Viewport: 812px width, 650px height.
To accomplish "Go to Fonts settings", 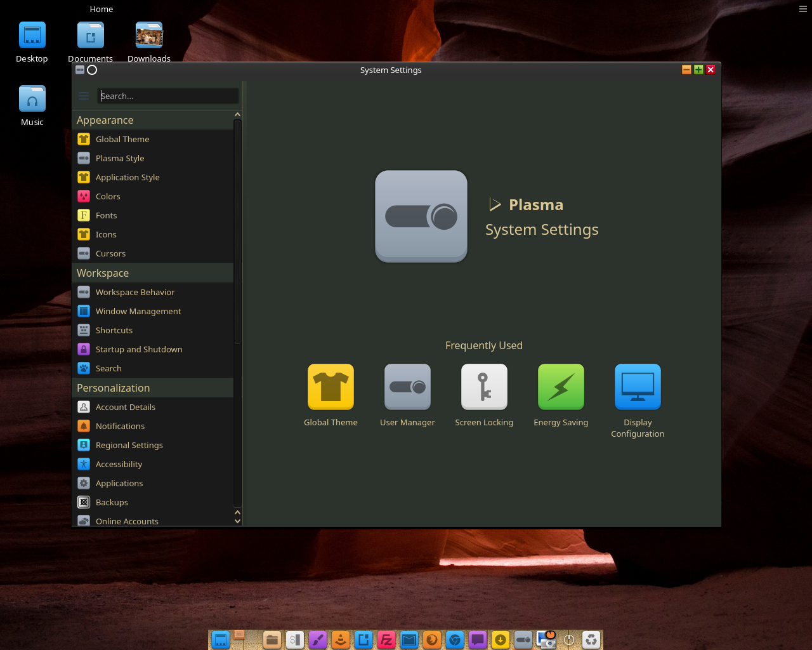I will [x=153, y=215].
